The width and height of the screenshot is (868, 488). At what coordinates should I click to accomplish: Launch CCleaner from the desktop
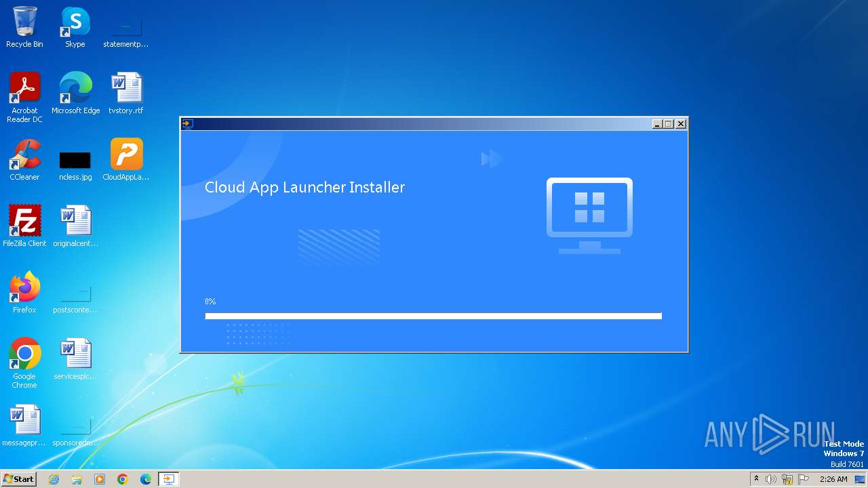tap(24, 160)
